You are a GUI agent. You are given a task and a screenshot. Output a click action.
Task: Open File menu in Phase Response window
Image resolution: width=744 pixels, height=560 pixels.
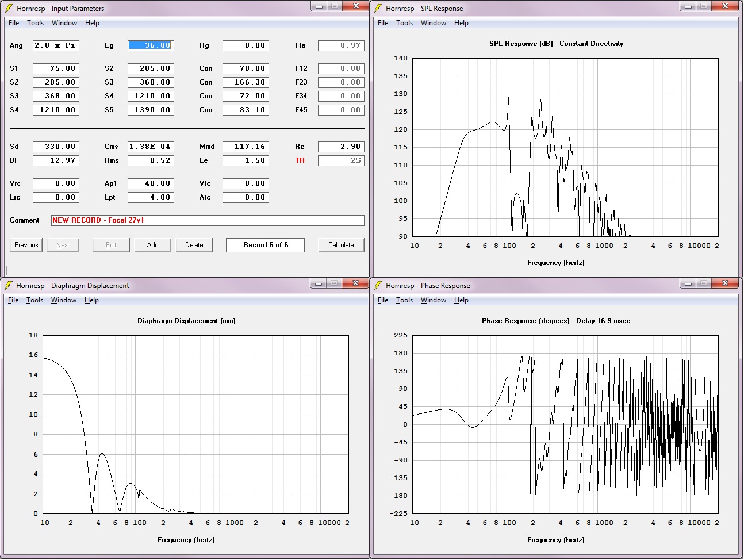tap(383, 300)
